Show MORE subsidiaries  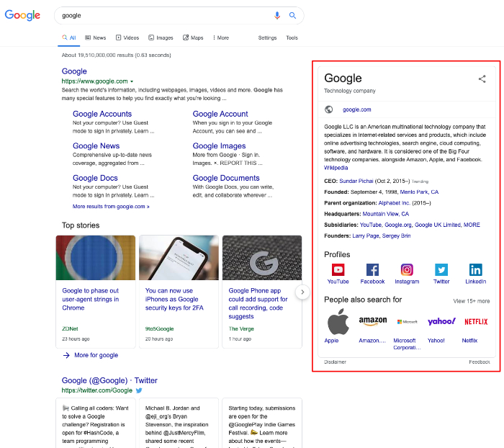[472, 225]
